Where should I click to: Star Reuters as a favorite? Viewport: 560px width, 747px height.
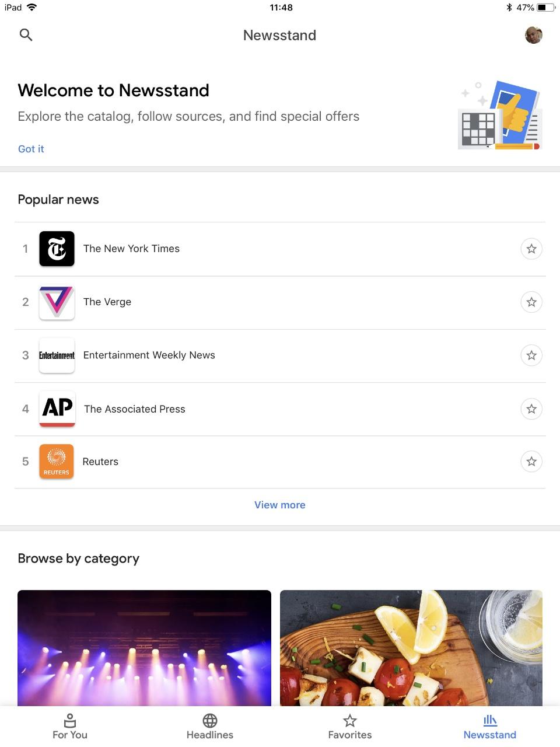[531, 462]
